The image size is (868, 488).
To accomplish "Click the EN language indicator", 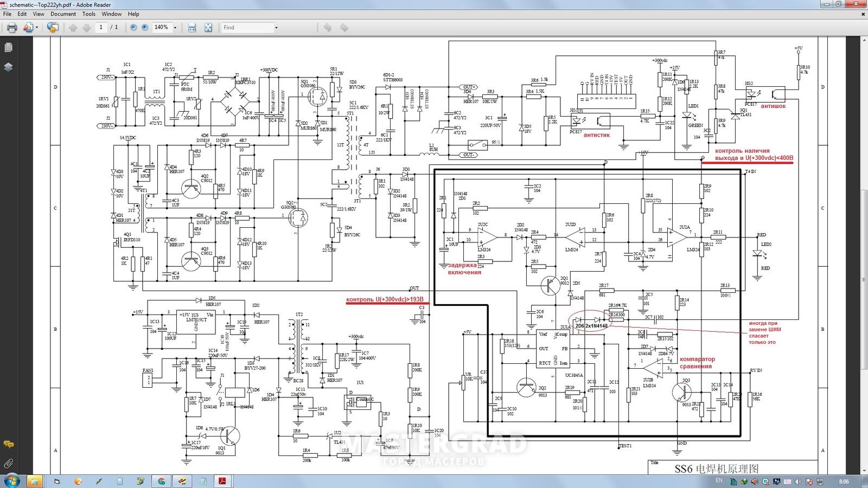I will (x=719, y=480).
